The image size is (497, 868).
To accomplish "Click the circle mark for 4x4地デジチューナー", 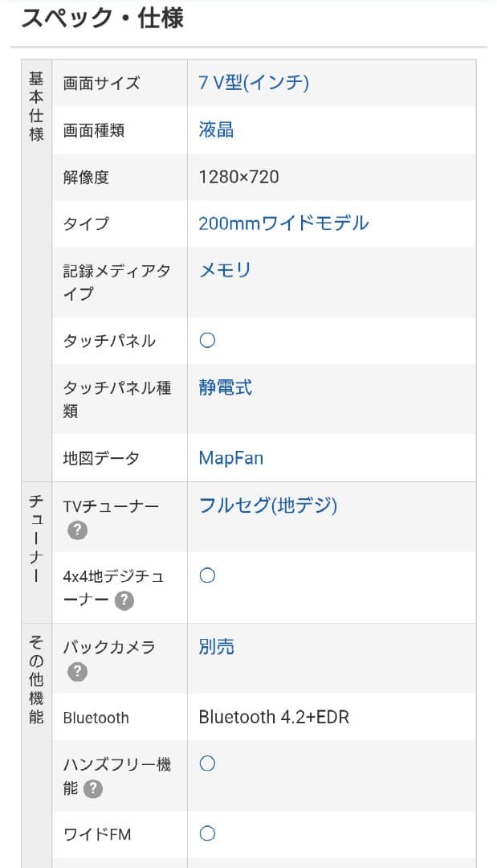I will coord(207,575).
